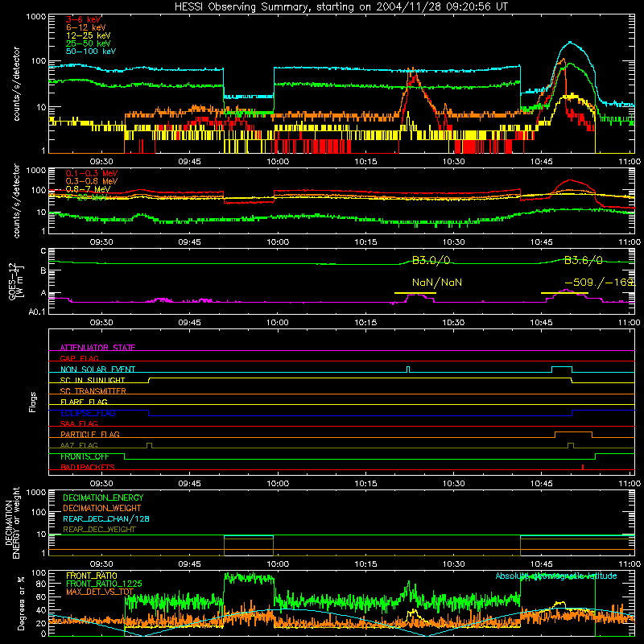This screenshot has height=644, width=644.
Task: Click the 50-100 keV legend label
Action: [x=91, y=52]
